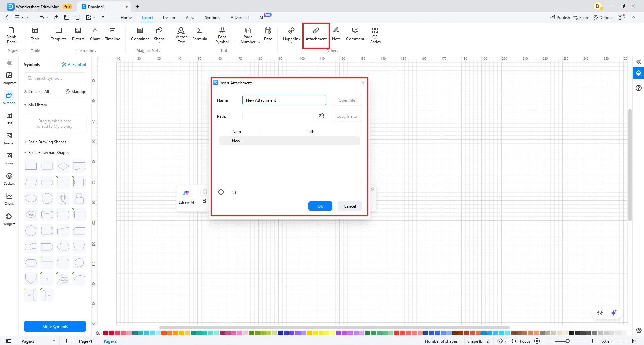Open Widgets panel in sidebar
Viewport: 644px width, 345px height.
9,219
